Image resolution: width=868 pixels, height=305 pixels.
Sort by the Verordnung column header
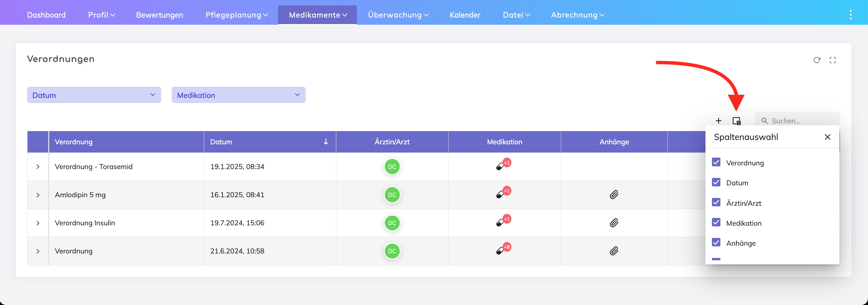tap(127, 142)
